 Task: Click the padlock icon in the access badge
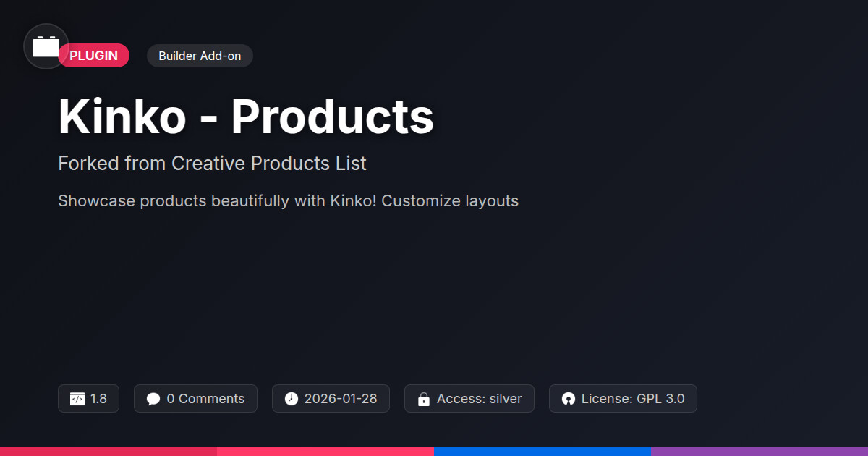tap(423, 399)
